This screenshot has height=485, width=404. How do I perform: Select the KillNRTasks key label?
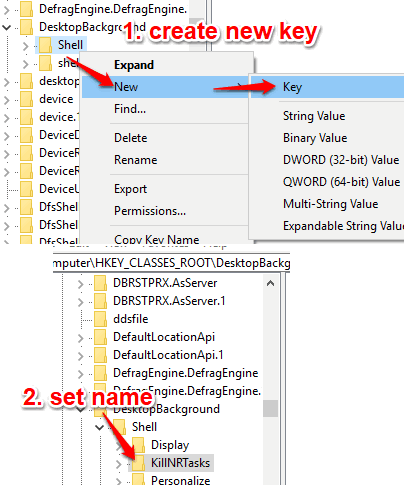coord(180,463)
